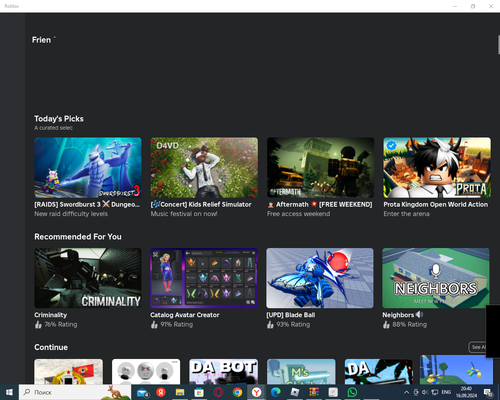
Task: Switch to the Roblox taskbar icon
Action: [295, 392]
